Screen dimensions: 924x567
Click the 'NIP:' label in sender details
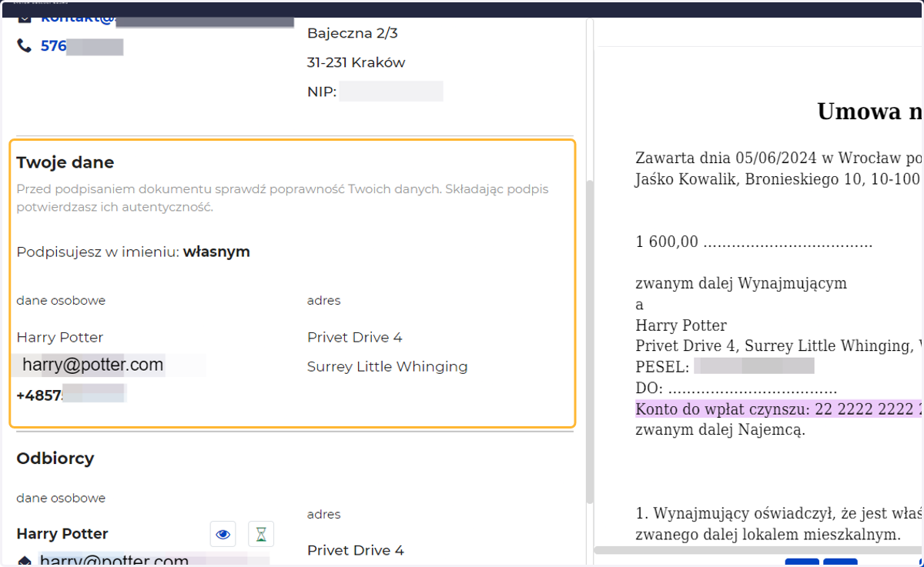(x=322, y=92)
